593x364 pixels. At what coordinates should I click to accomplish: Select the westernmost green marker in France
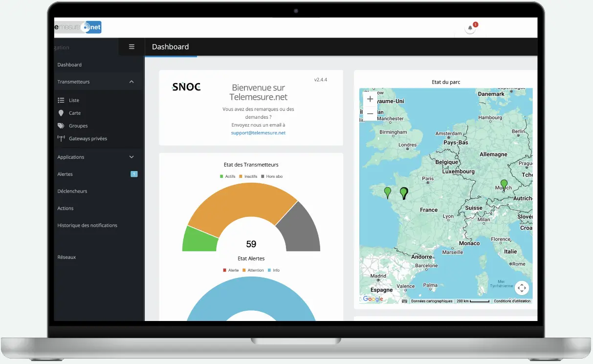[388, 193]
